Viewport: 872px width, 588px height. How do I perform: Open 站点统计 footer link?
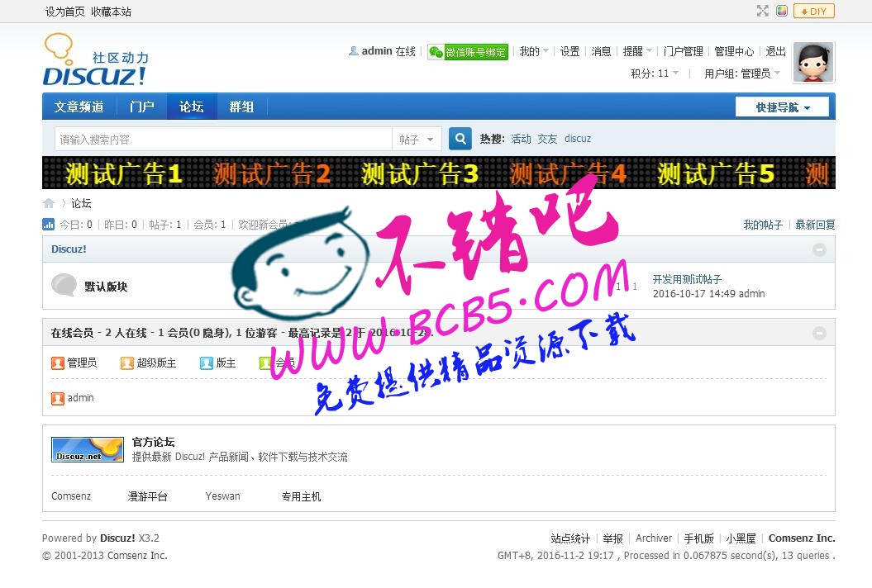point(570,538)
